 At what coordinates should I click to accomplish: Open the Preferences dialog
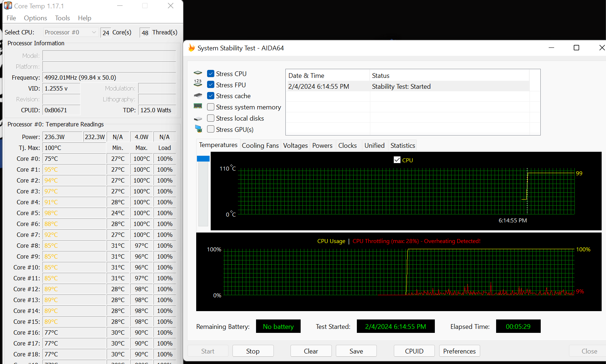459,351
